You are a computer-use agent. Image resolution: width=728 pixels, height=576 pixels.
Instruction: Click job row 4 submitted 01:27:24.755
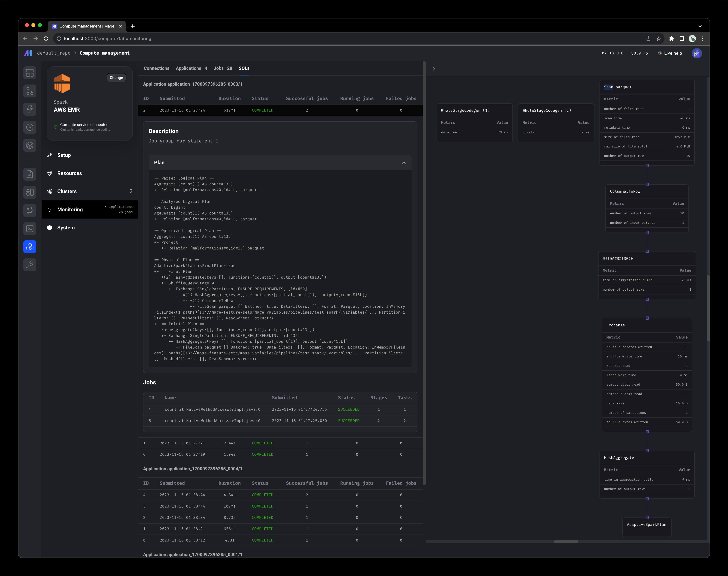pos(280,409)
